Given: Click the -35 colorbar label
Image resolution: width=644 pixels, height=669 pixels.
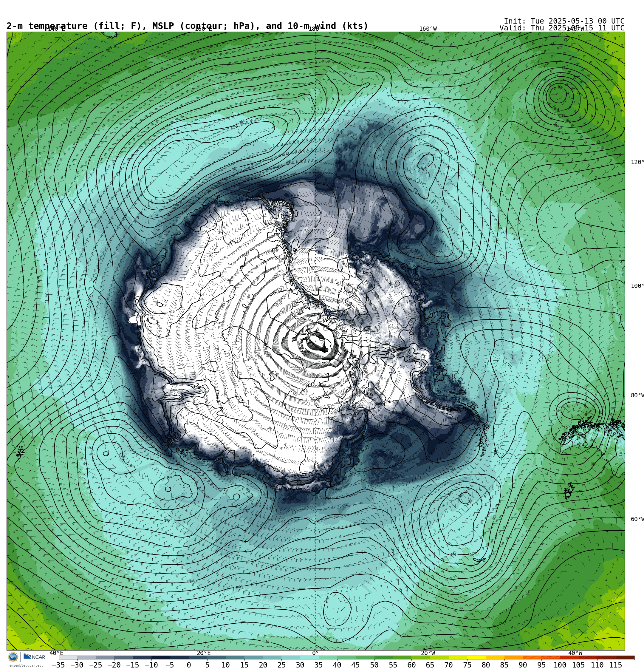Looking at the screenshot, I should coord(58,665).
